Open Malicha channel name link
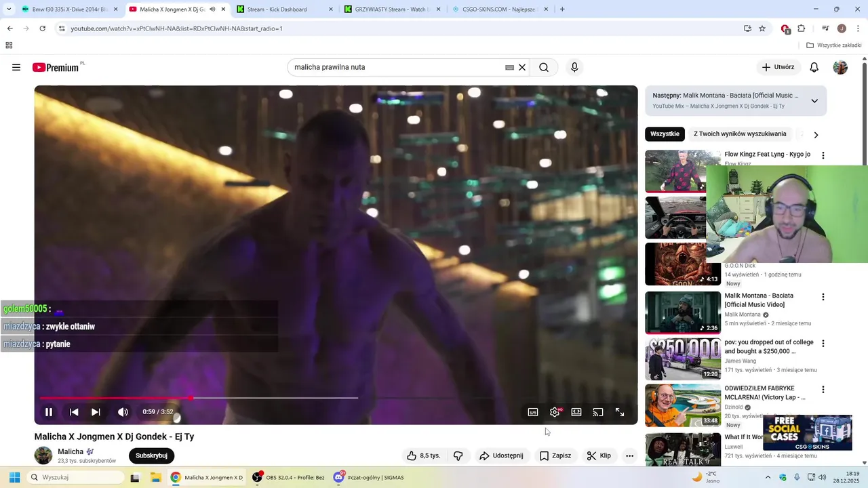 pos(71,451)
